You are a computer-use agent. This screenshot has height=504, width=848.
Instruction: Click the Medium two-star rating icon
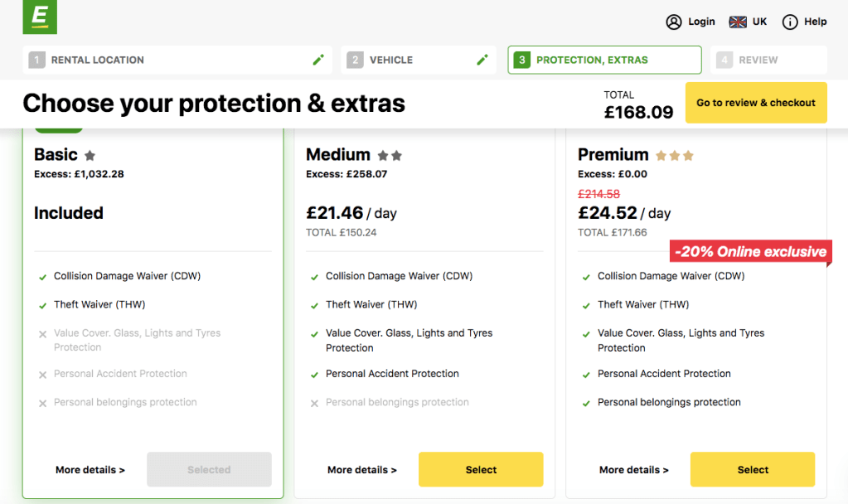[x=390, y=155]
